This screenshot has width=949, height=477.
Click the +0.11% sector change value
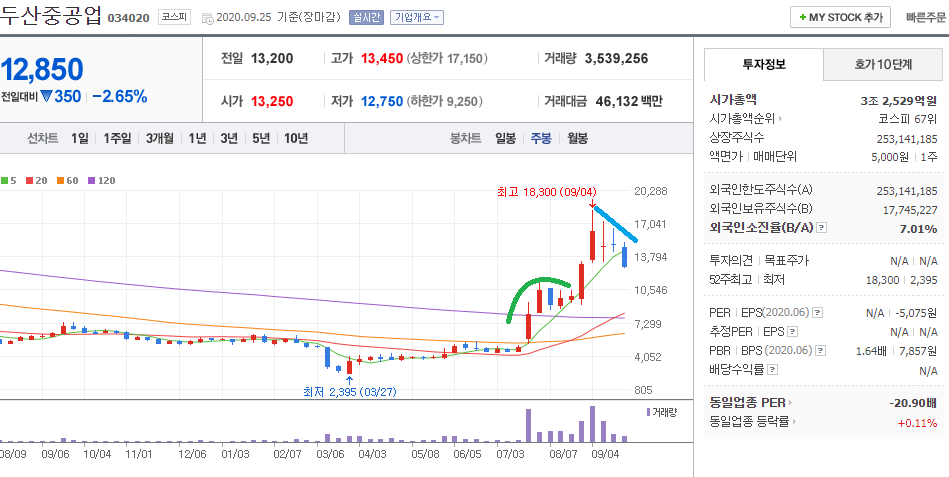tap(918, 423)
